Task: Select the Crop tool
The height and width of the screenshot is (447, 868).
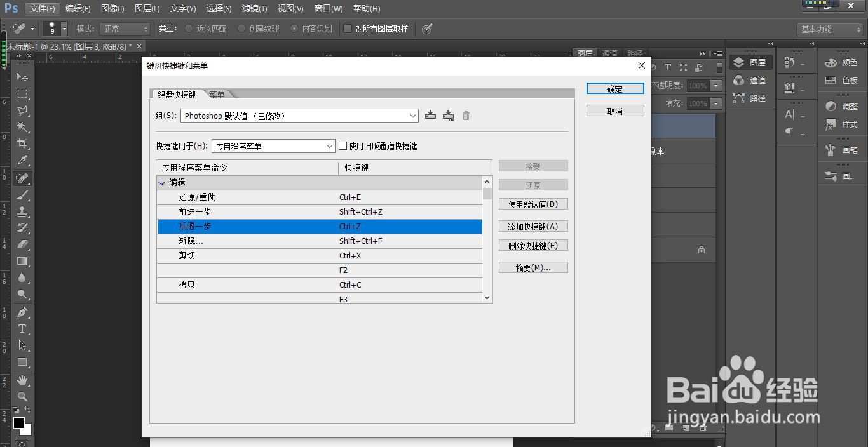Action: point(22,144)
